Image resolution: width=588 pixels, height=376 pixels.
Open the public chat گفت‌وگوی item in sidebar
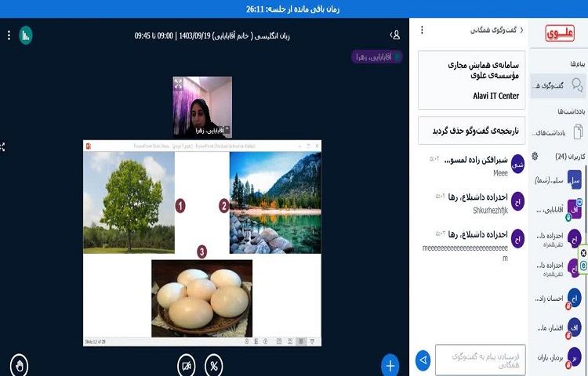[x=558, y=85]
